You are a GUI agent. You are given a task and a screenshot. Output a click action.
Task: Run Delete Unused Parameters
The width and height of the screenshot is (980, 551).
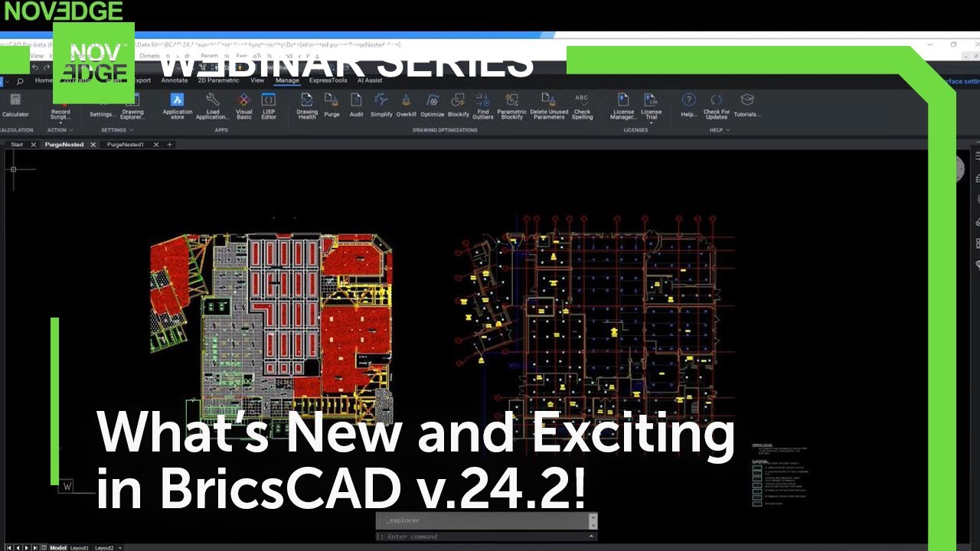pos(549,106)
